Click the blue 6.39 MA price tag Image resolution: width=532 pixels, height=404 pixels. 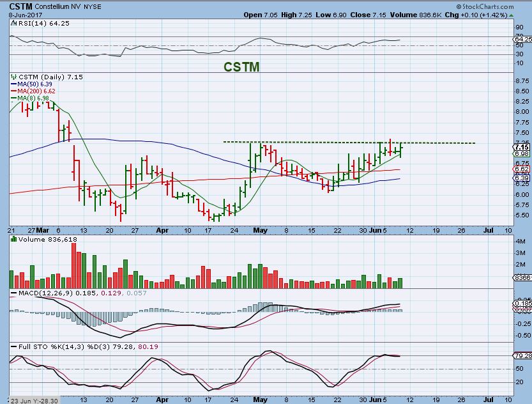pyautogui.click(x=522, y=178)
